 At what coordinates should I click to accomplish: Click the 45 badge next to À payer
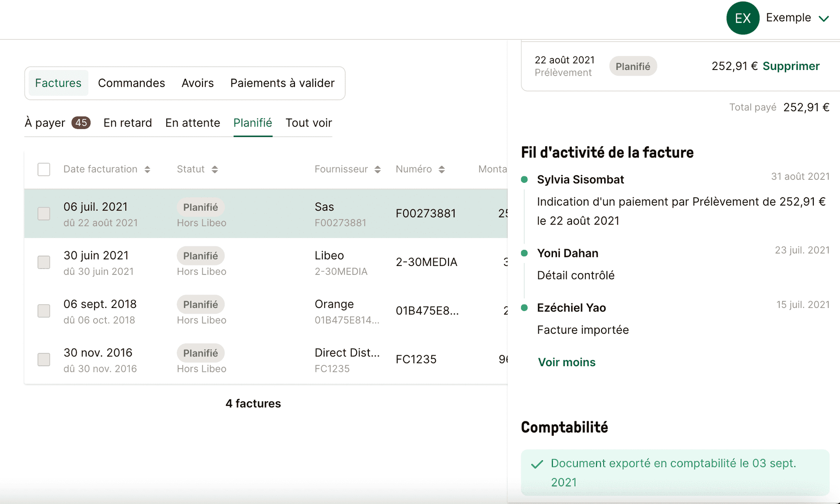point(81,123)
